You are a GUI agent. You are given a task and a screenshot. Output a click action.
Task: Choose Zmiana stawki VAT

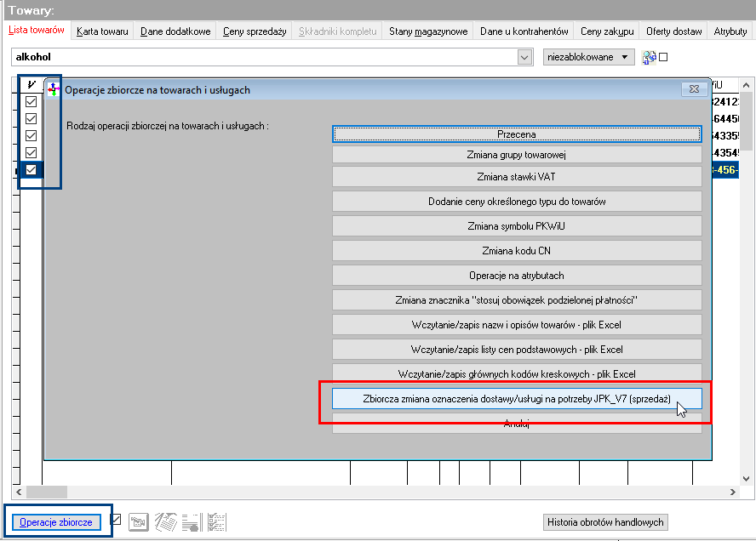(x=517, y=177)
